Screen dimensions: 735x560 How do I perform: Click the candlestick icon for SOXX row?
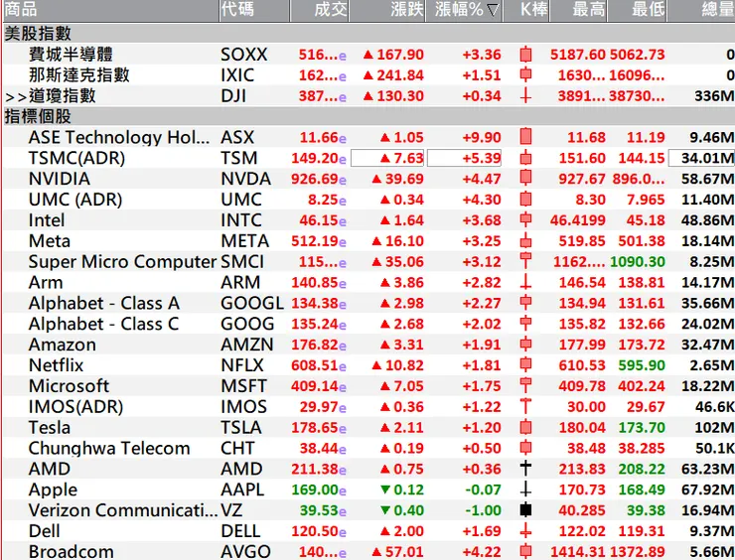[526, 55]
